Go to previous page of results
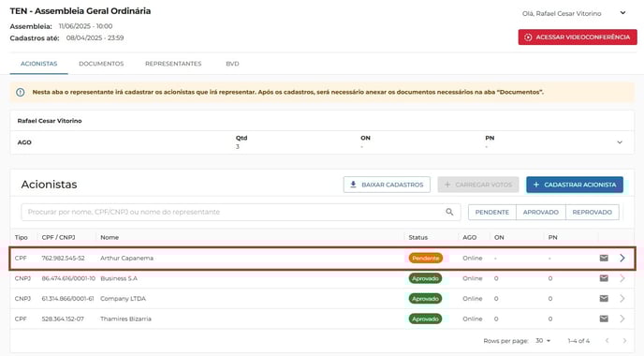 click(x=607, y=341)
